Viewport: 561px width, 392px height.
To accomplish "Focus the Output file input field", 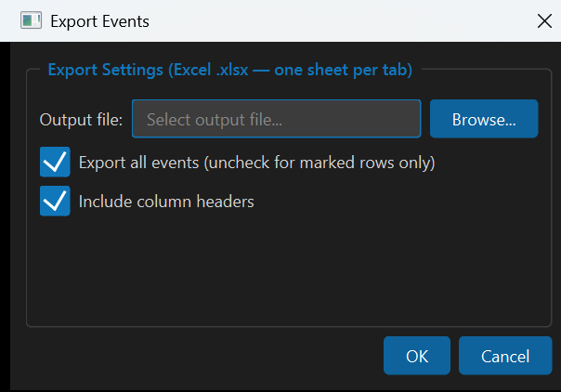I will coord(276,119).
